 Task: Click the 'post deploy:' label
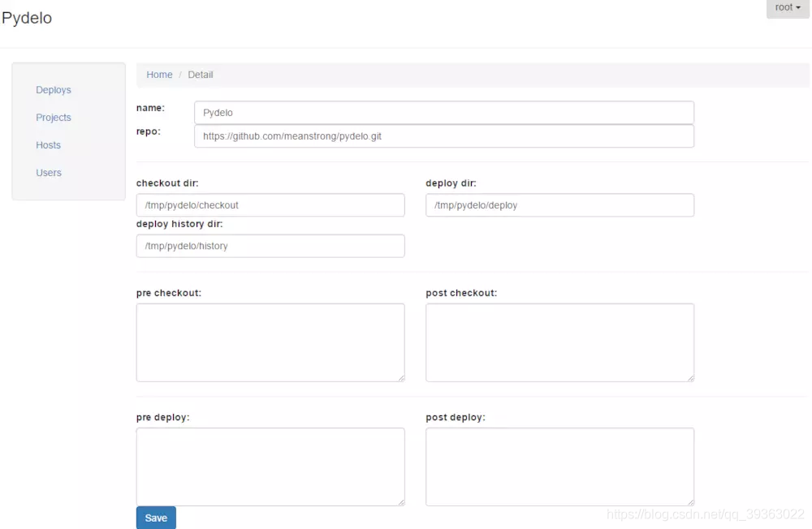tap(456, 417)
